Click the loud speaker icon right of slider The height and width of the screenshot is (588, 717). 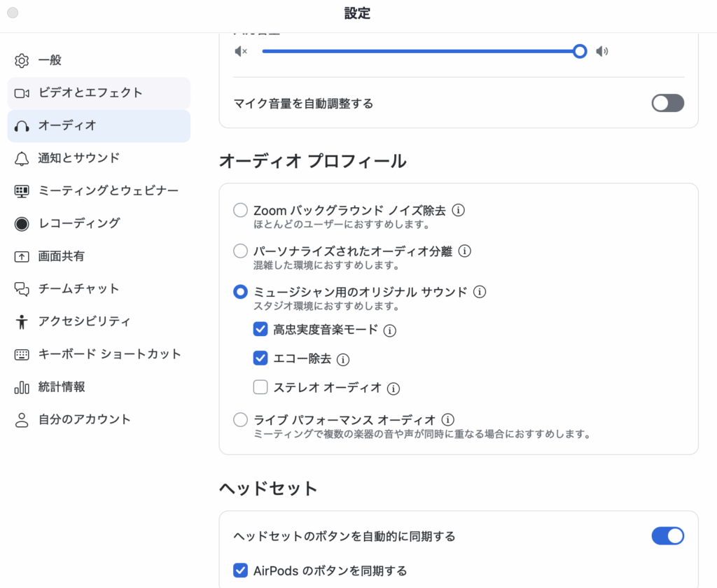click(x=601, y=51)
